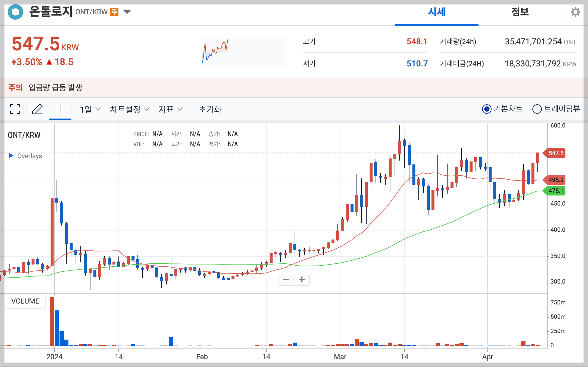The width and height of the screenshot is (588, 367).
Task: Zoom in chart with plus button
Action: [302, 279]
